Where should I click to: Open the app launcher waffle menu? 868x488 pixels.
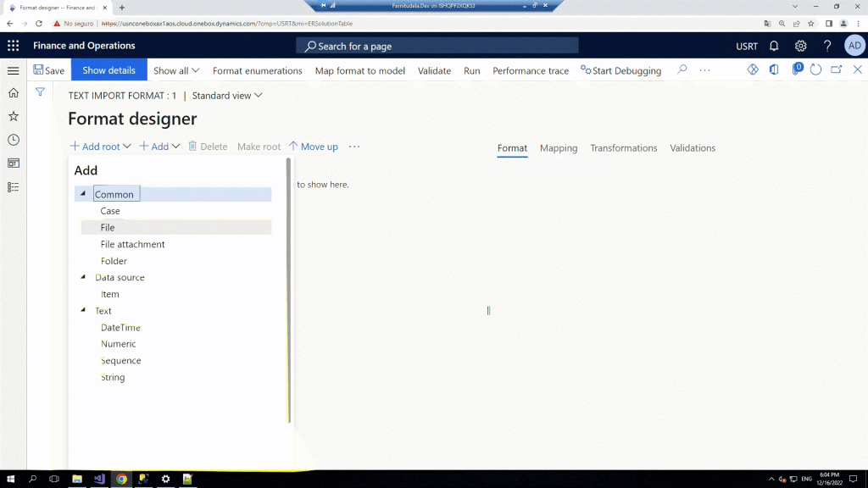[x=13, y=46]
